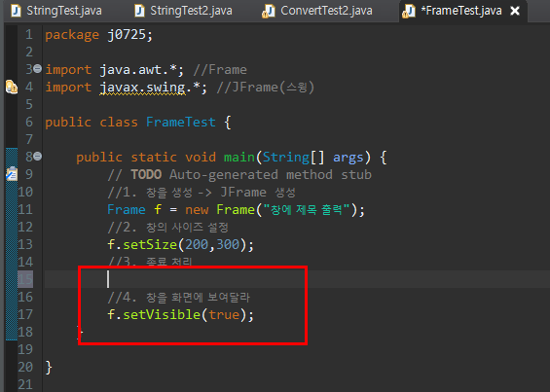Click the //JFrame(스윙) comment
Image resolution: width=550 pixels, height=392 pixels.
(265, 88)
